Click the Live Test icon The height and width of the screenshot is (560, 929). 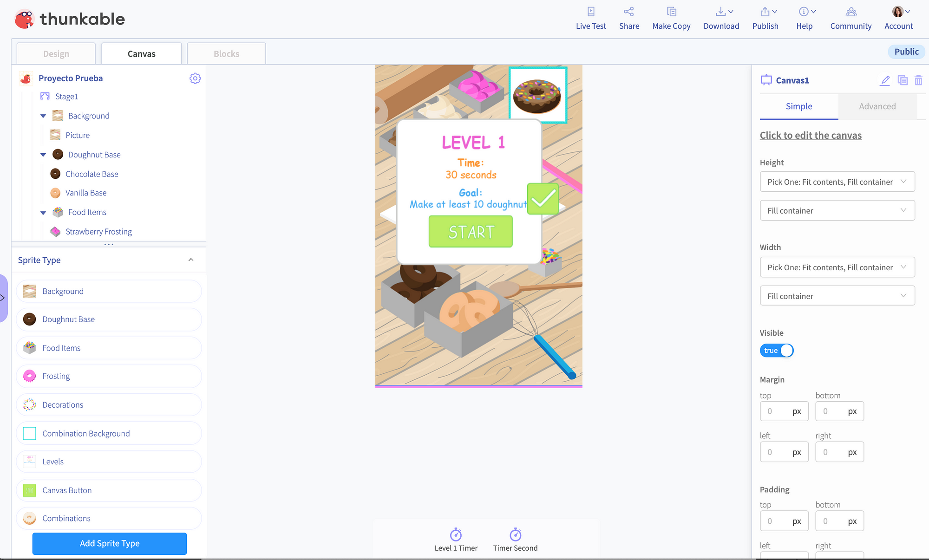click(590, 11)
